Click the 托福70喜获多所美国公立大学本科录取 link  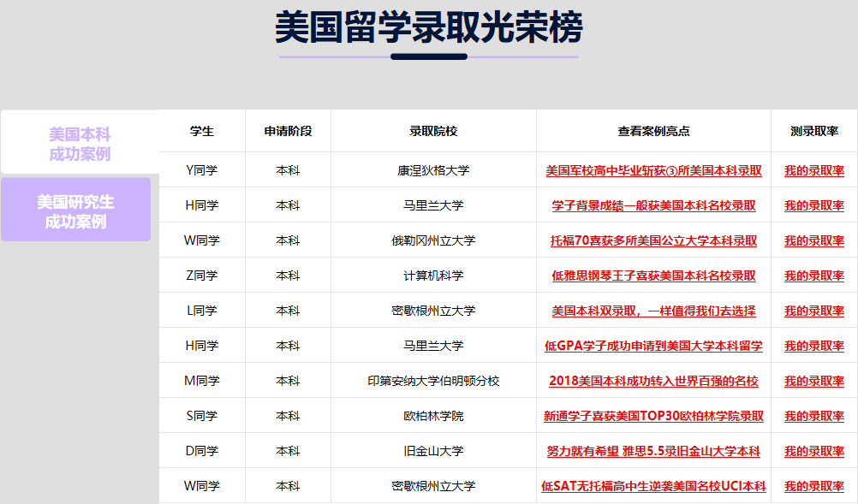tap(653, 240)
